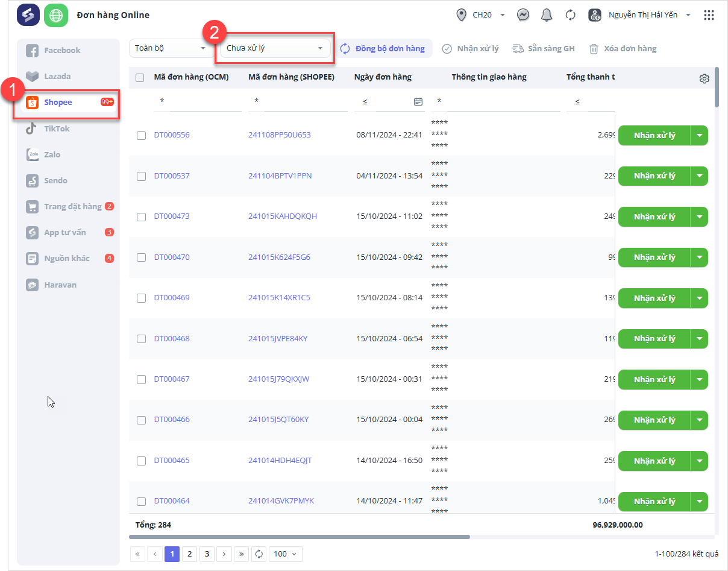Expand action arrow for order DT000473

[700, 216]
